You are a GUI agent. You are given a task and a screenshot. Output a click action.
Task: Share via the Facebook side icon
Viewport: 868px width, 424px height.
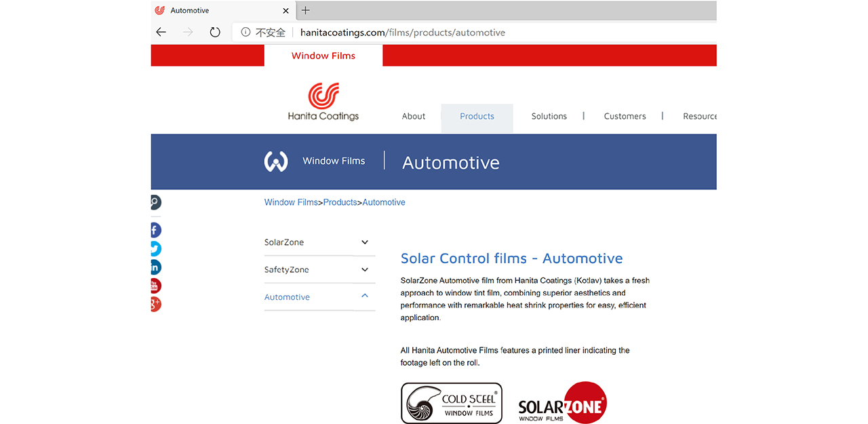[x=155, y=230]
